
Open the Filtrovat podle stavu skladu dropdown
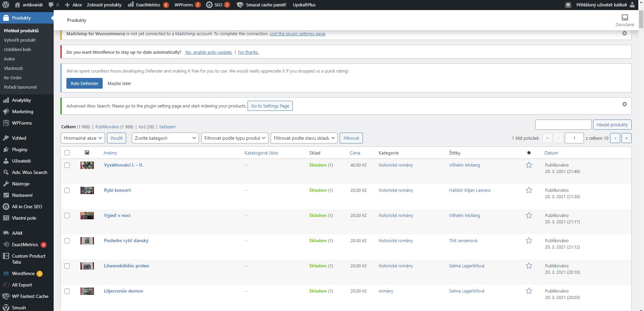pos(304,138)
